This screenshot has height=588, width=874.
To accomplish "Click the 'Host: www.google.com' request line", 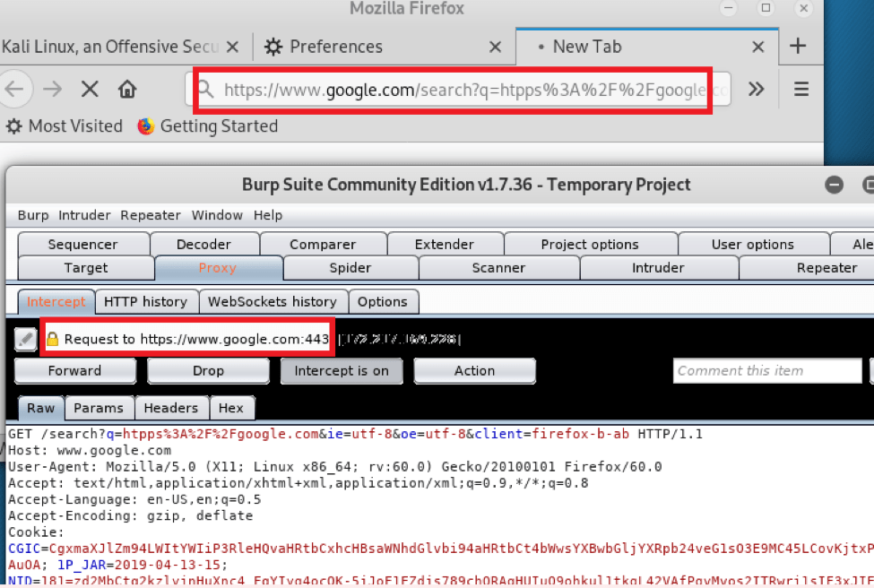I will coord(90,450).
